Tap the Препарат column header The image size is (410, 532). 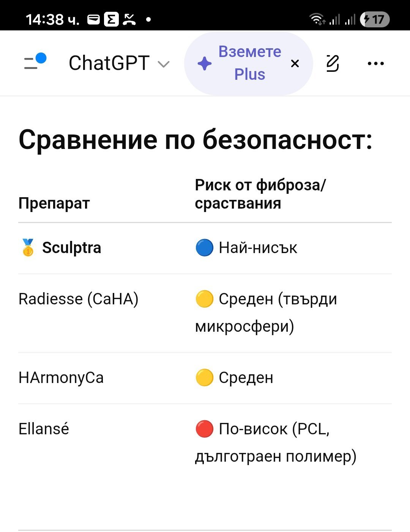[54, 203]
